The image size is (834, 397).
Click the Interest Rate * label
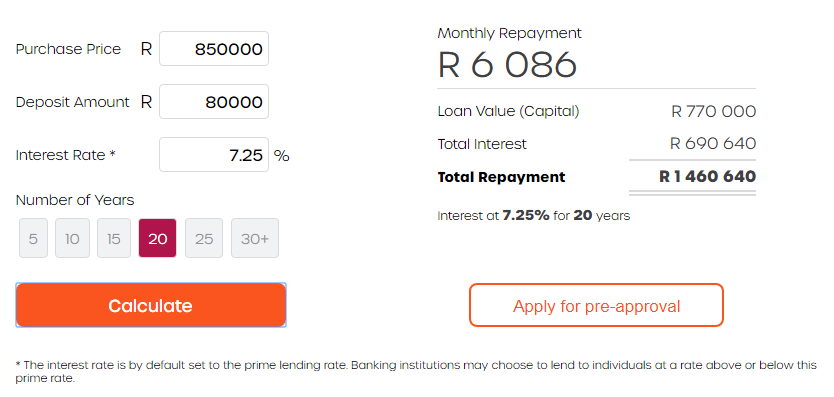pos(65,155)
